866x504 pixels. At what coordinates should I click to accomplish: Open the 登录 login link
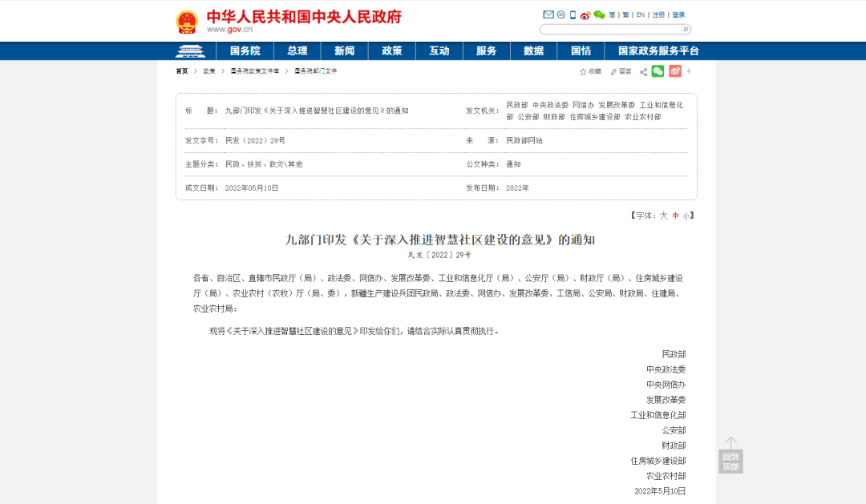coord(678,15)
